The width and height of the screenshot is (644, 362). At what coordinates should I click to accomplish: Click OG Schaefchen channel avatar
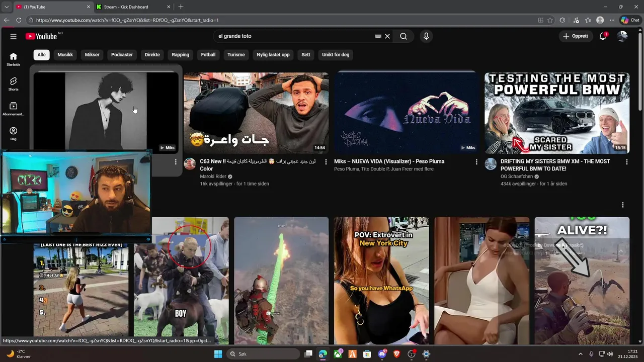[491, 164]
